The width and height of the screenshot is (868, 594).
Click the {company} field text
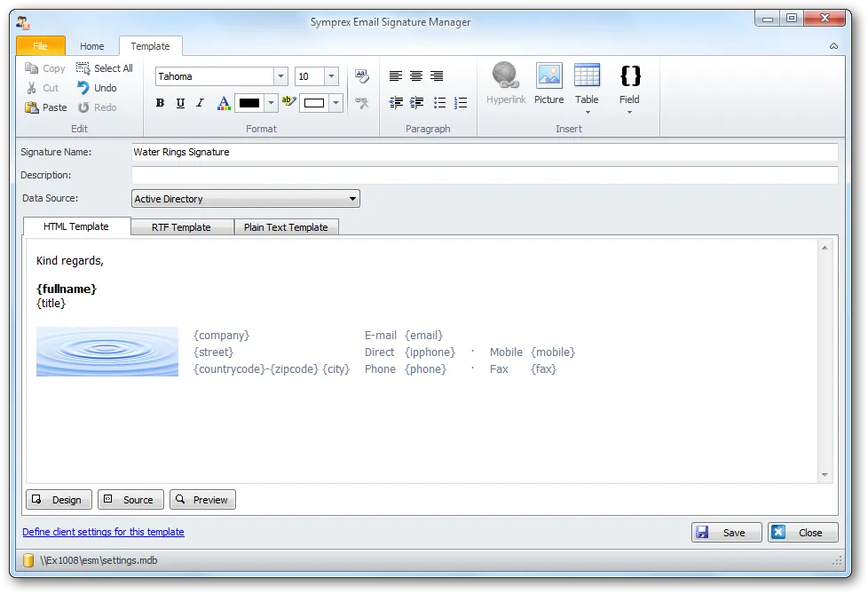pyautogui.click(x=221, y=336)
